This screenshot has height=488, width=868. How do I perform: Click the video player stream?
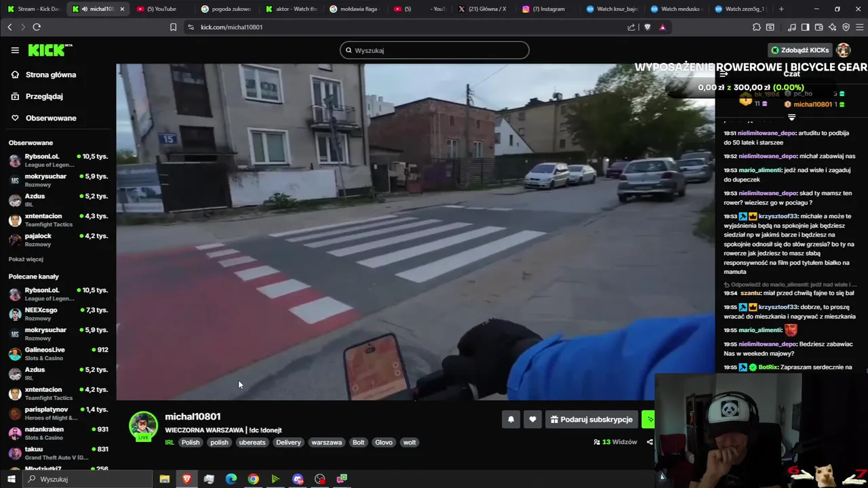(x=415, y=232)
